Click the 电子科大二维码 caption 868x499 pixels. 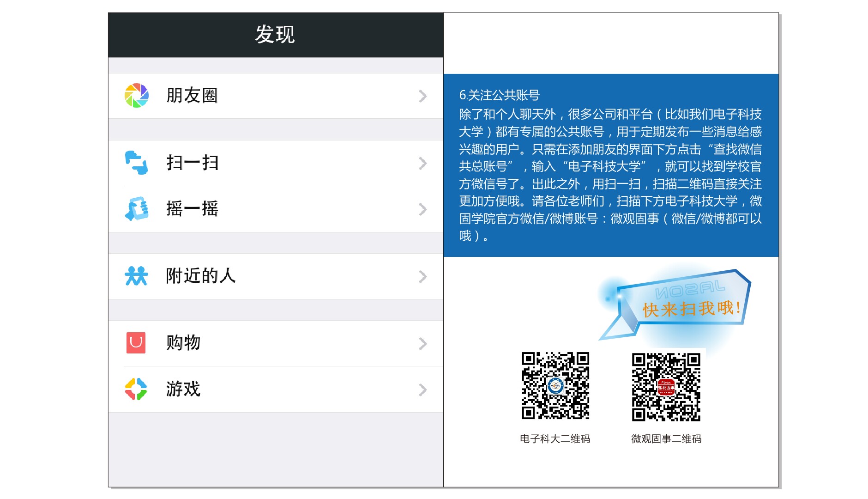(555, 438)
